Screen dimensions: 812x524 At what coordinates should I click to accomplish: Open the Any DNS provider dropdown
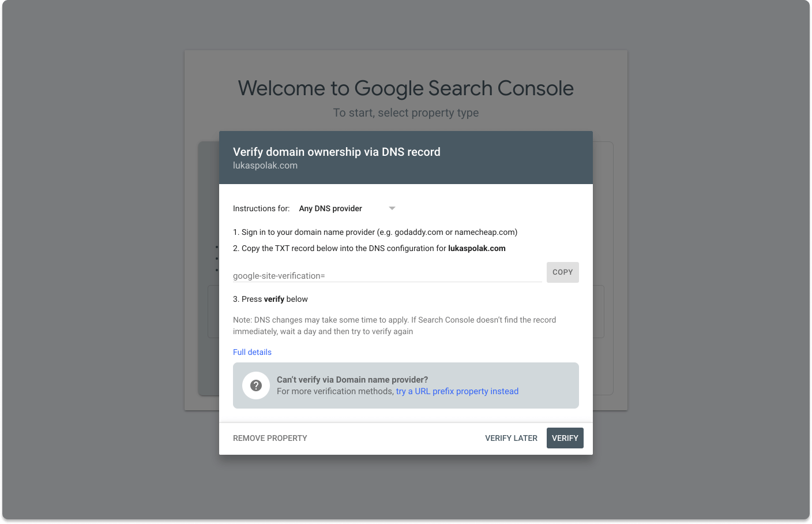pos(330,208)
